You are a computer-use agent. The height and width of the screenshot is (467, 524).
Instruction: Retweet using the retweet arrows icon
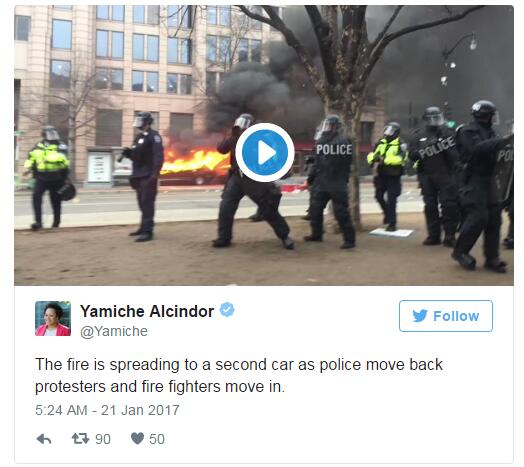click(81, 439)
